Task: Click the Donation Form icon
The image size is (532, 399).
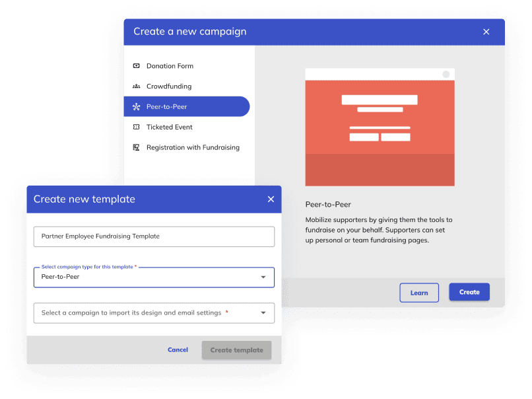Action: tap(136, 66)
